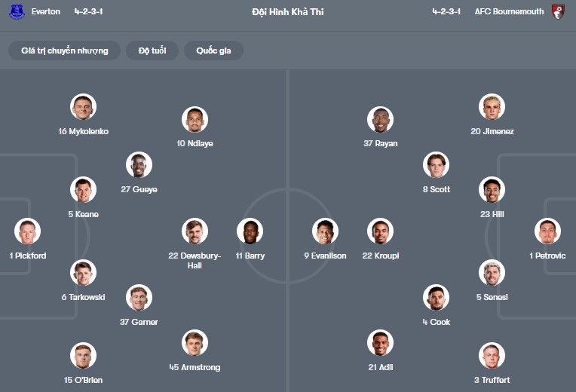Viewport: 576px width, 392px height.
Task: Click the Đội Hình Khả Thi heading
Action: tap(288, 12)
